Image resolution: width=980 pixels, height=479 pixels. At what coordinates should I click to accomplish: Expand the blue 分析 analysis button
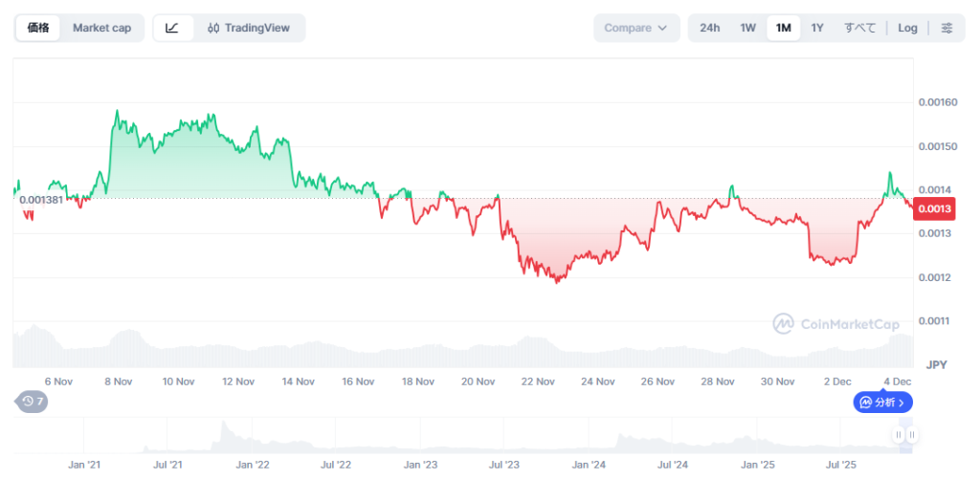(882, 403)
